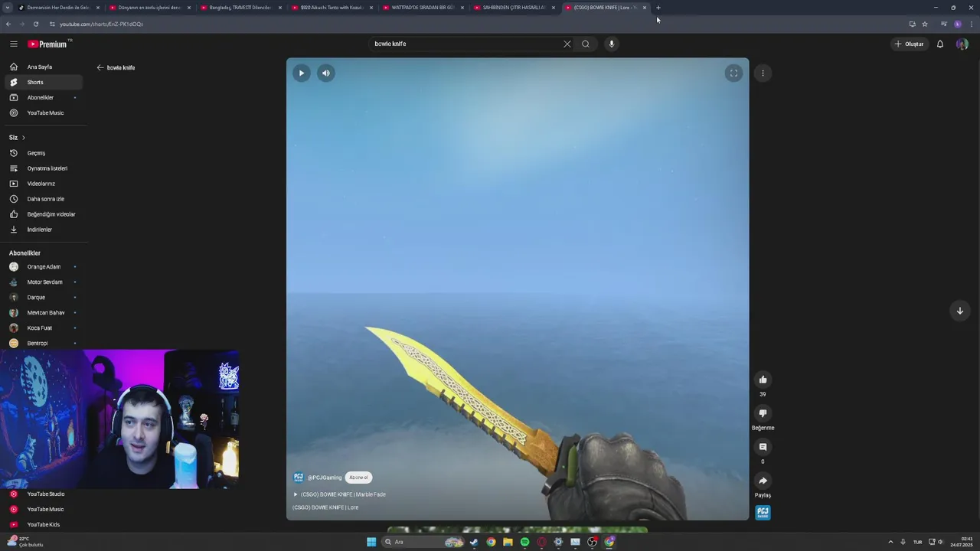This screenshot has width=980, height=551.
Task: Open Beğendiğim videolar
Action: (x=44, y=214)
